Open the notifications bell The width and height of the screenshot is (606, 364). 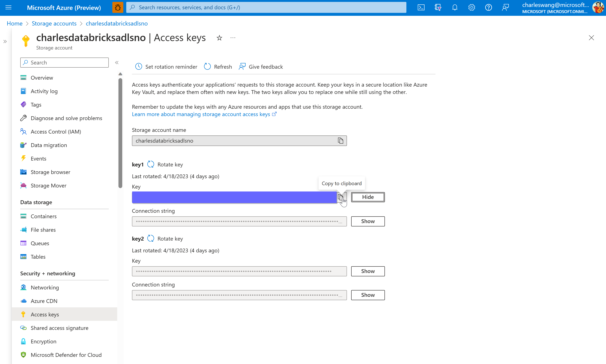[455, 7]
